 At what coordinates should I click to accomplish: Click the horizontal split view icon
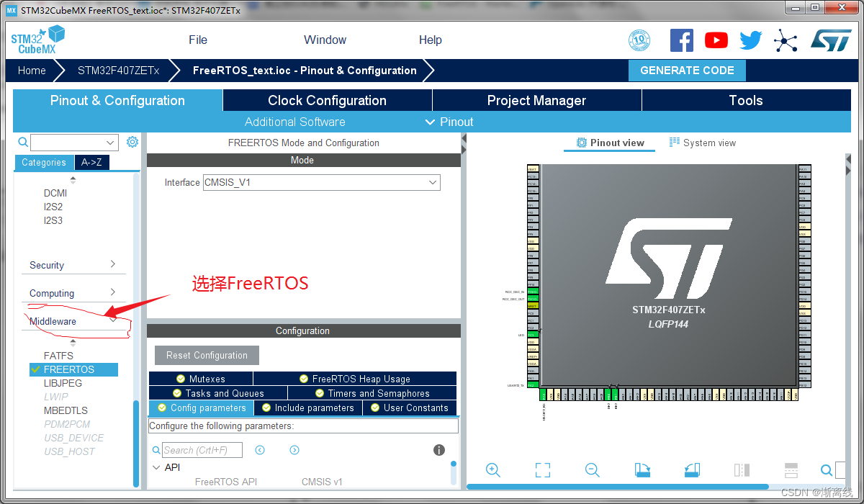(x=791, y=470)
